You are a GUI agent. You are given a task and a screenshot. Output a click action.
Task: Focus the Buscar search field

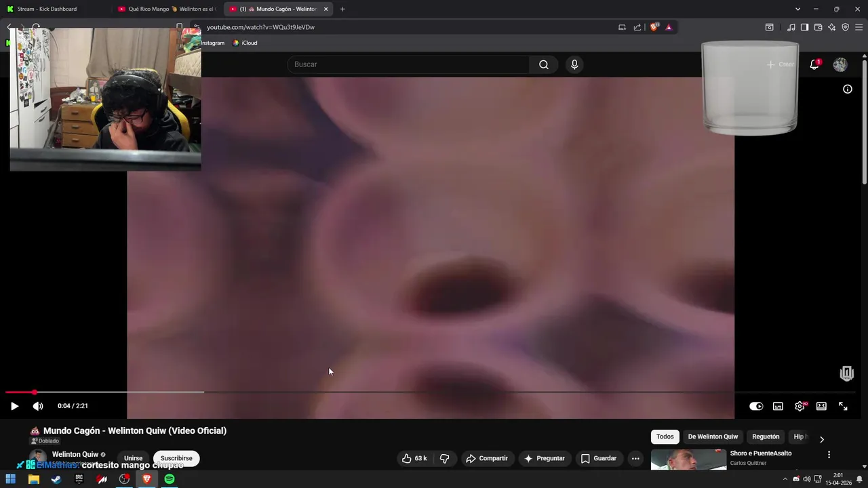click(x=408, y=64)
